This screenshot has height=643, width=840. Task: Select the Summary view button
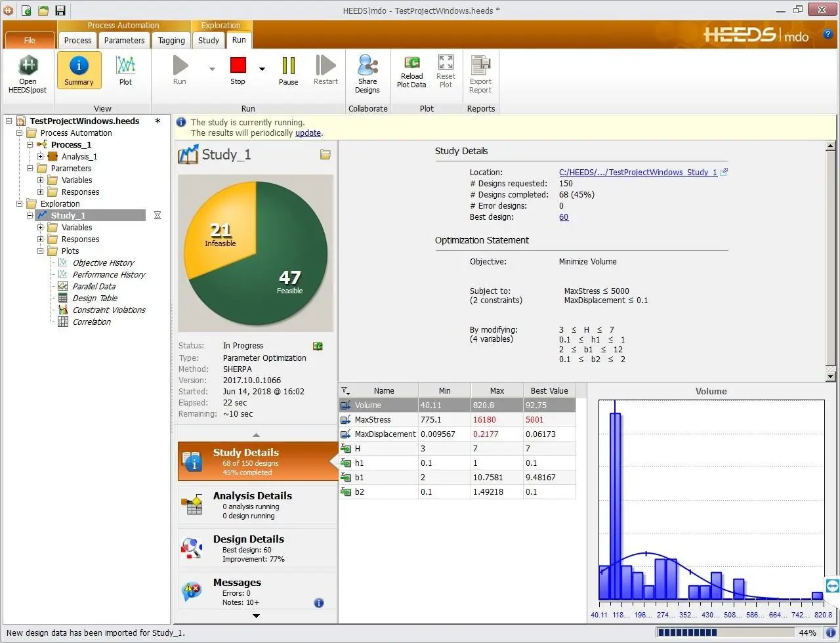79,71
